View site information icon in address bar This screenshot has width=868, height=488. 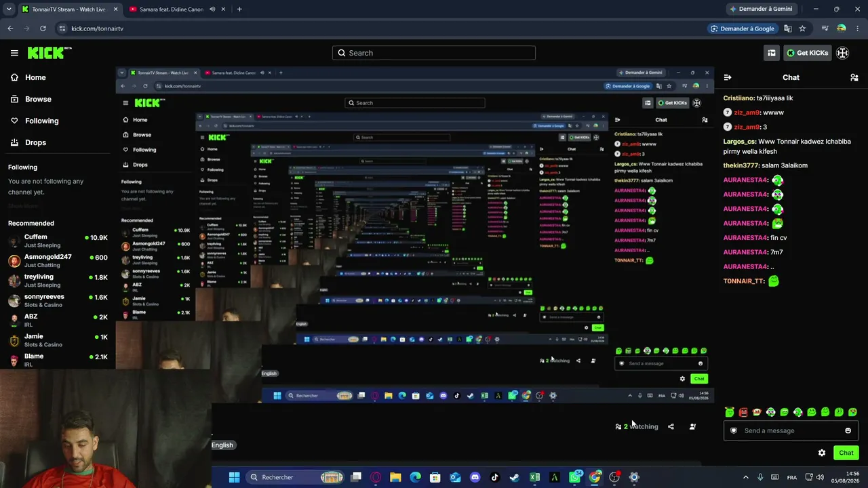point(62,28)
